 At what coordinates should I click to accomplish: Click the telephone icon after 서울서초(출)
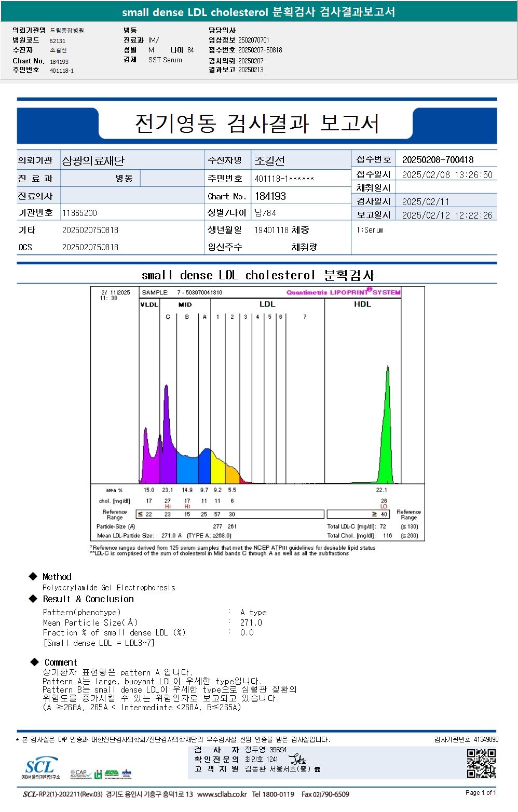(317, 769)
